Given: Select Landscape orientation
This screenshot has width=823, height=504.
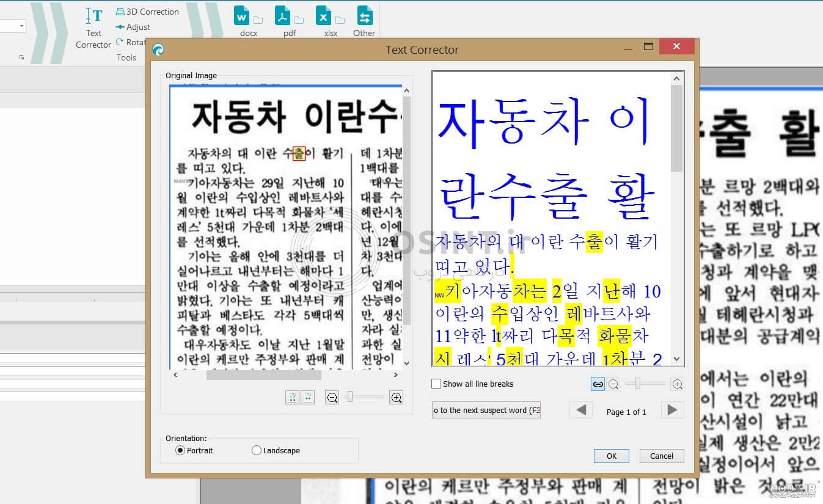Looking at the screenshot, I should pos(257,450).
